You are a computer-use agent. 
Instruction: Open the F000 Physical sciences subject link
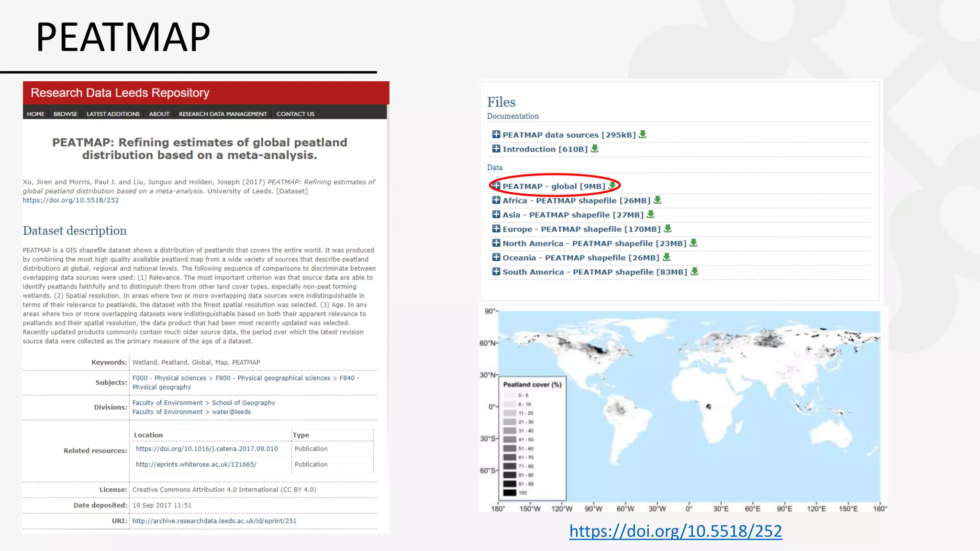click(x=169, y=378)
